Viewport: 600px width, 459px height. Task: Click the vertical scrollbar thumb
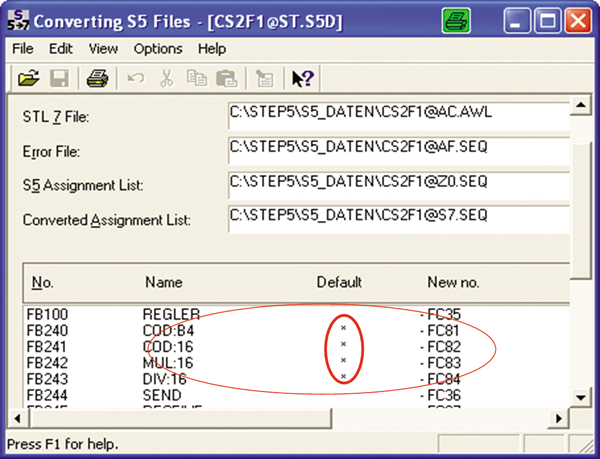click(x=581, y=210)
